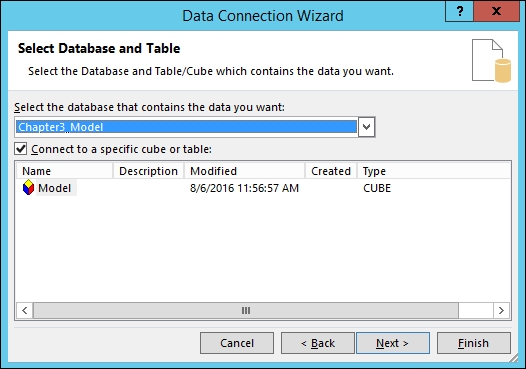Viewport: 526px width, 369px height.
Task: Toggle Connect to a specific cube checkbox
Action: point(21,149)
